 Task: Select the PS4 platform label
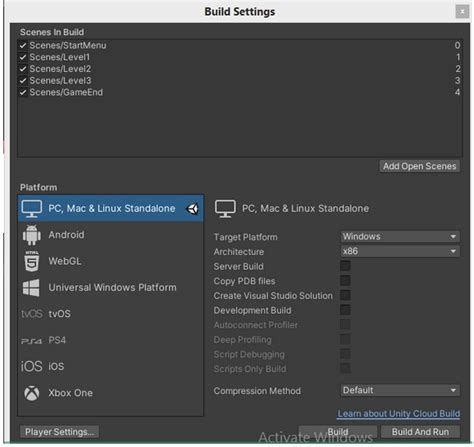pyautogui.click(x=57, y=340)
